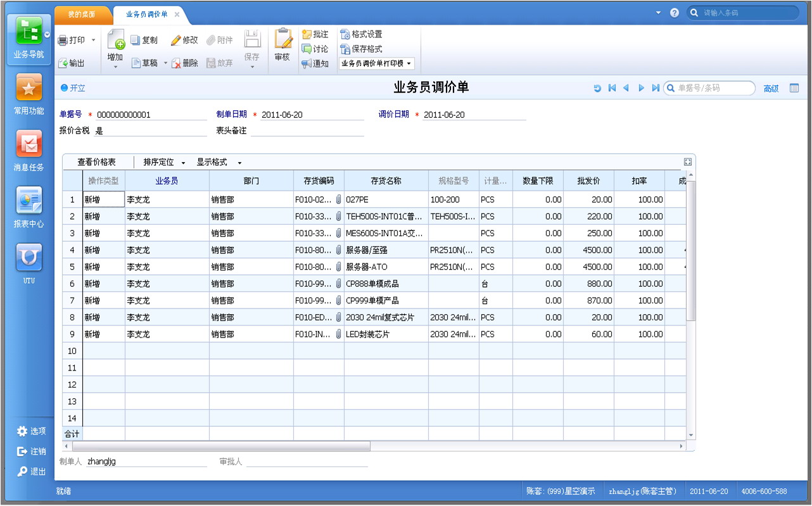Click the 草稿 draft button
The height and width of the screenshot is (506, 812).
click(145, 63)
